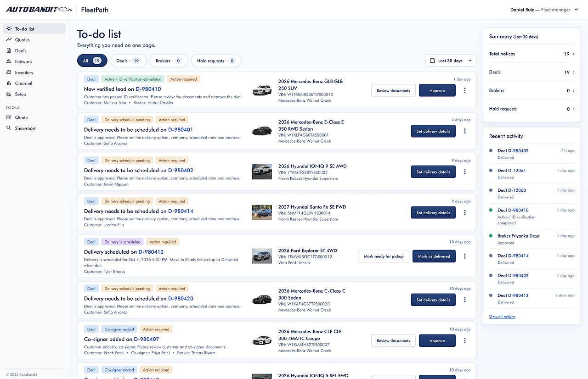The image size is (588, 379).
Task: Select the Brokers 0 filter tab
Action: [x=169, y=61]
